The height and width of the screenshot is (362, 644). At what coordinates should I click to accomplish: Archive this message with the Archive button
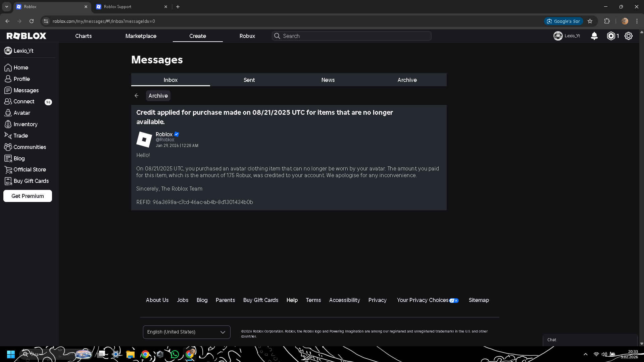(158, 96)
